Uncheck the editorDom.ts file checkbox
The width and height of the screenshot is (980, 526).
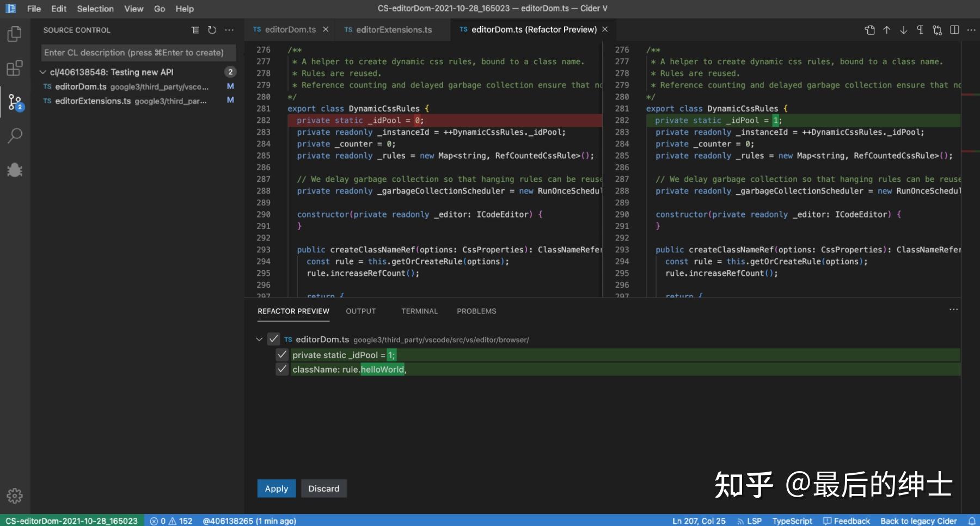(x=273, y=339)
